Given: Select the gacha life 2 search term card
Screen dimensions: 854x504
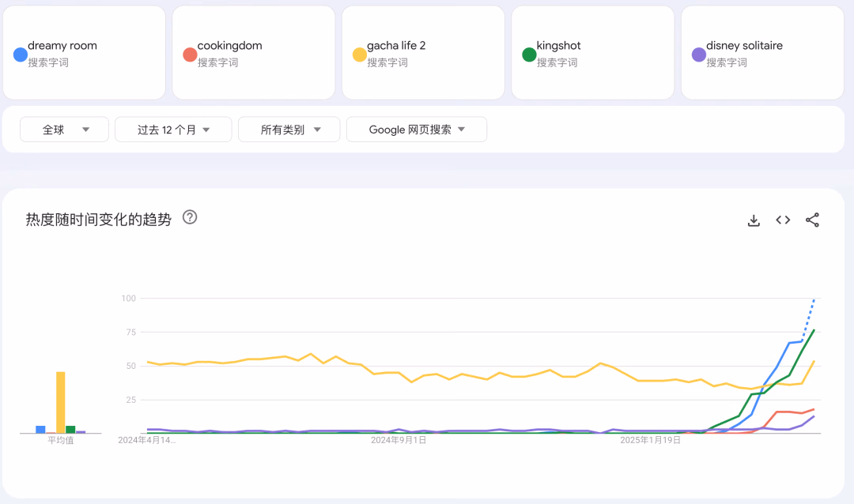Looking at the screenshot, I should pos(423,53).
